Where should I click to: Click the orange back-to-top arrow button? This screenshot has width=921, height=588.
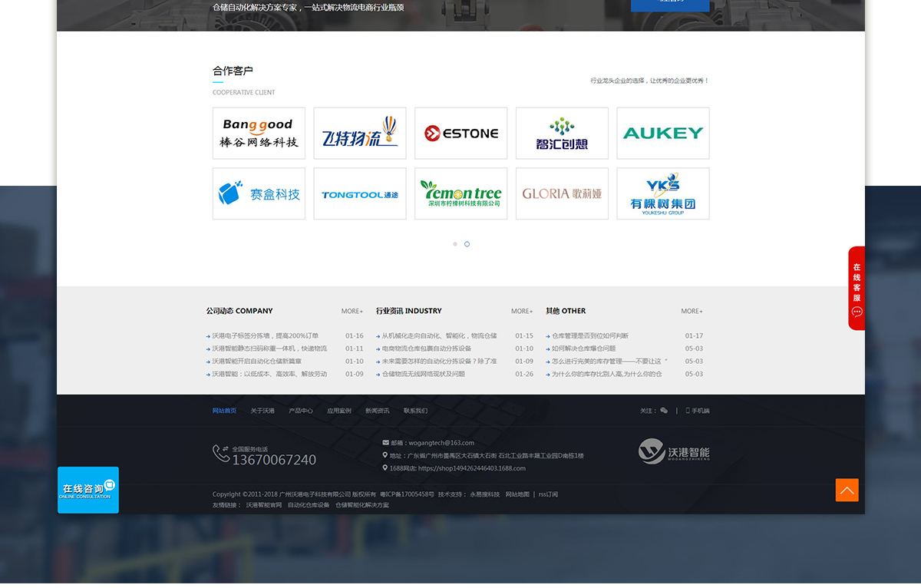(847, 490)
